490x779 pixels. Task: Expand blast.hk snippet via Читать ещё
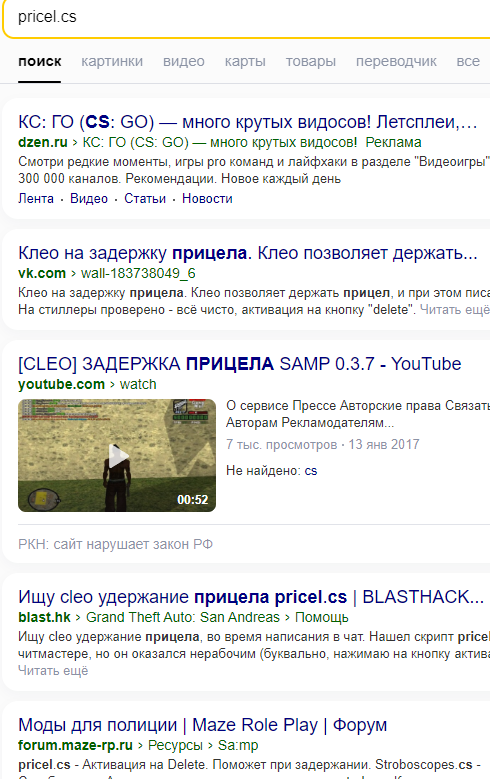point(53,670)
